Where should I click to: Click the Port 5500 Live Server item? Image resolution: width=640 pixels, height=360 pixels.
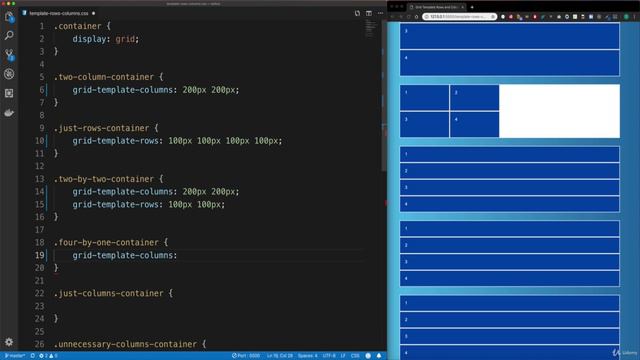click(x=246, y=356)
